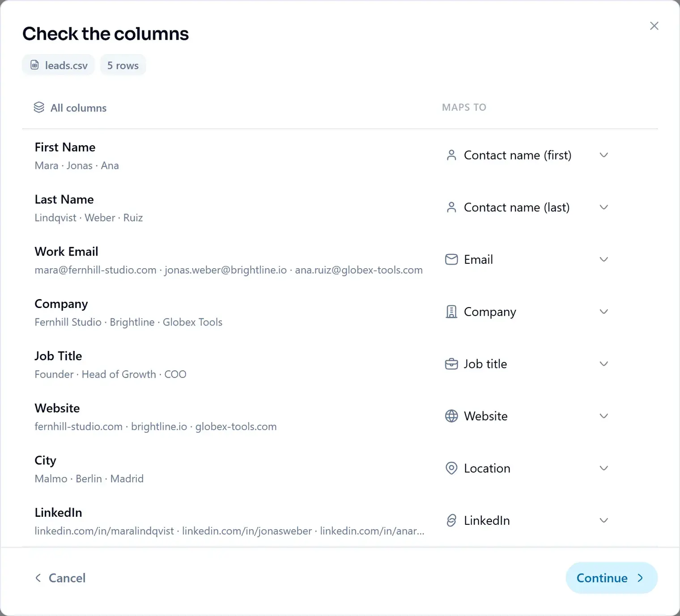Click the Website source column title

(x=57, y=408)
